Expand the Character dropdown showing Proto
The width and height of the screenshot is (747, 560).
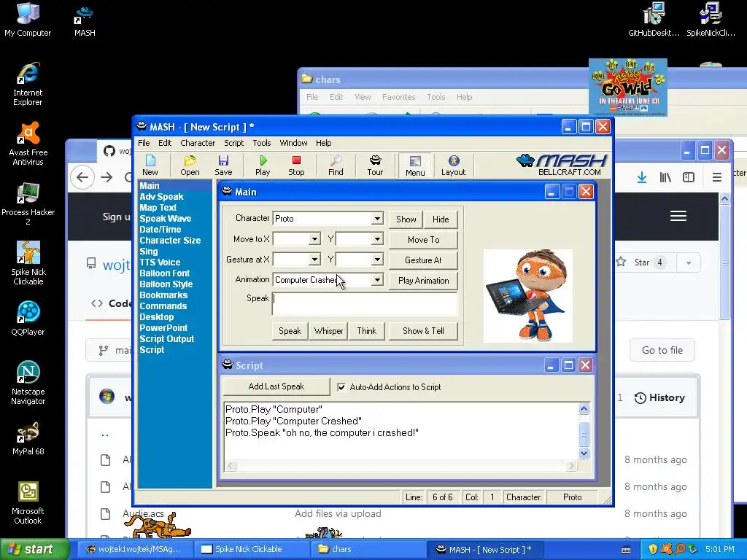coord(377,219)
